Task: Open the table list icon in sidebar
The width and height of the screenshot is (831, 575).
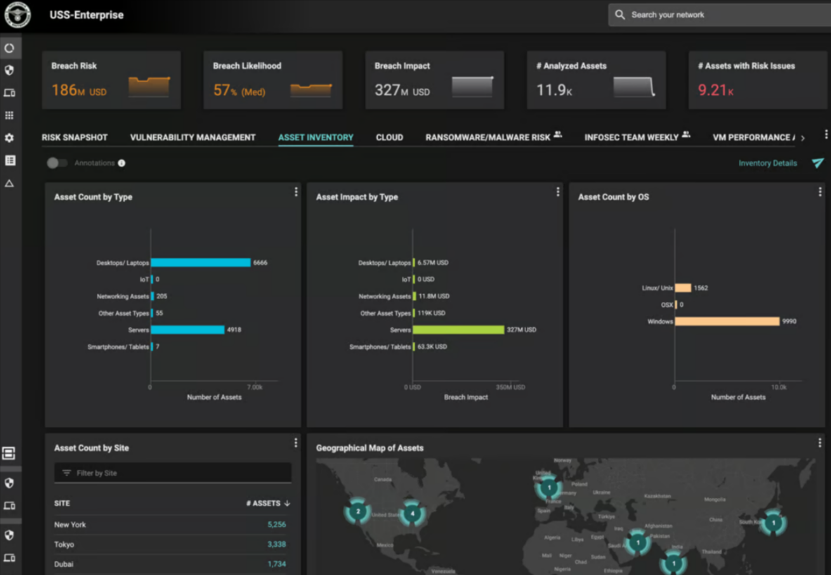Action: (x=10, y=161)
